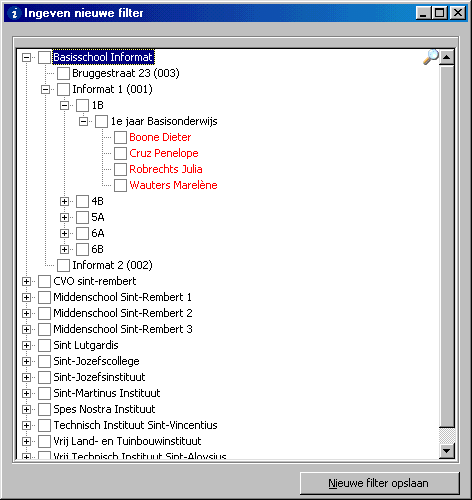
Task: Tick the checkbox for Boone Dieter
Action: point(120,137)
